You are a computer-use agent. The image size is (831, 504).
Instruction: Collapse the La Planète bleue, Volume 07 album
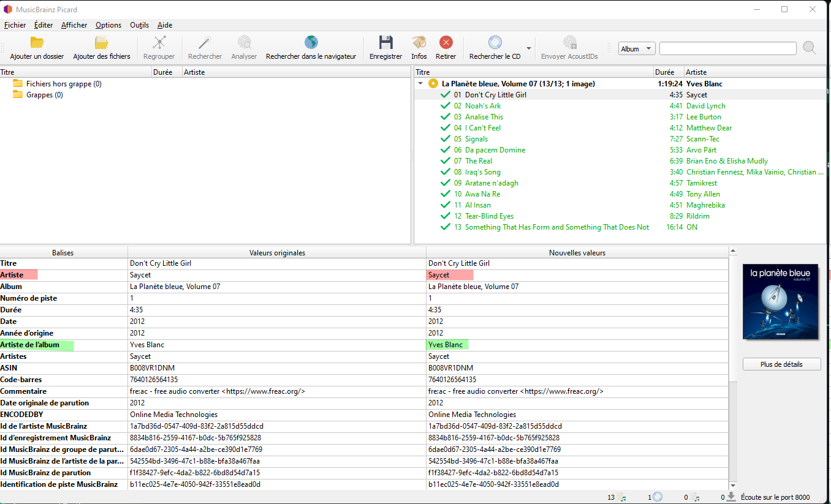click(x=420, y=84)
